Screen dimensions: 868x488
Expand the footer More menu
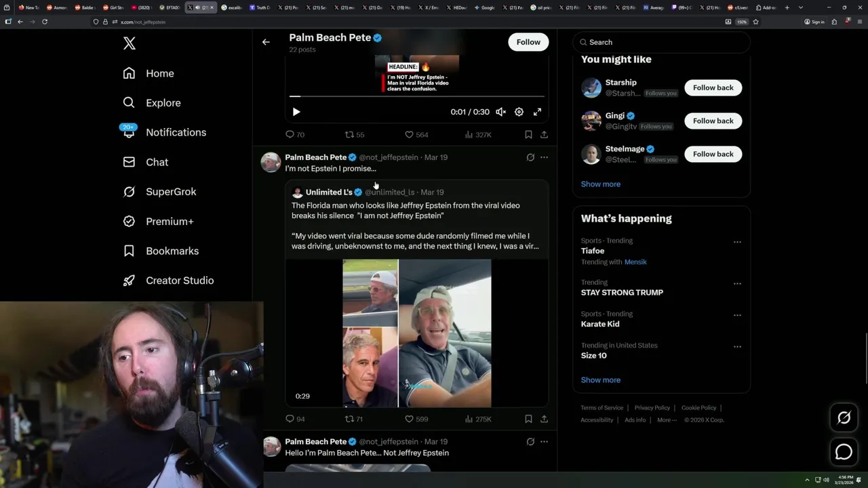pyautogui.click(x=667, y=420)
